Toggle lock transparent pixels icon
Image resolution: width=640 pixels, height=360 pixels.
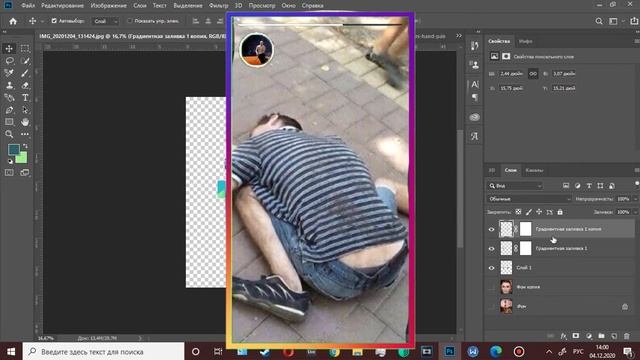click(518, 212)
